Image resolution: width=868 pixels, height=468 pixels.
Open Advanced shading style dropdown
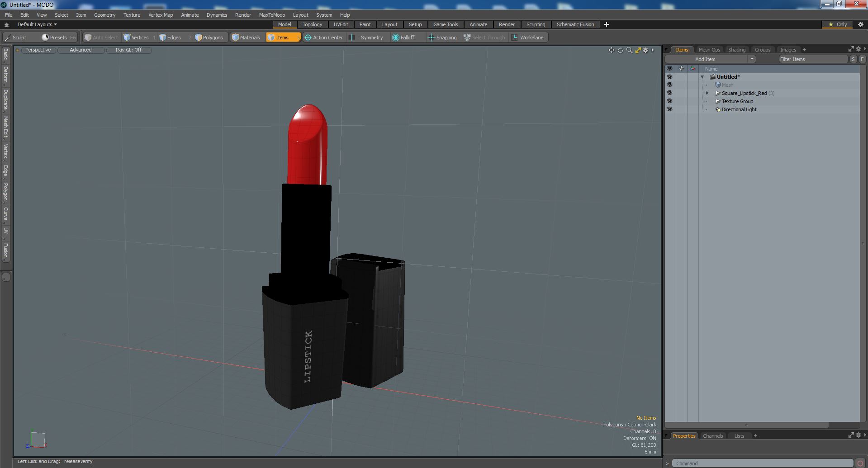click(81, 50)
